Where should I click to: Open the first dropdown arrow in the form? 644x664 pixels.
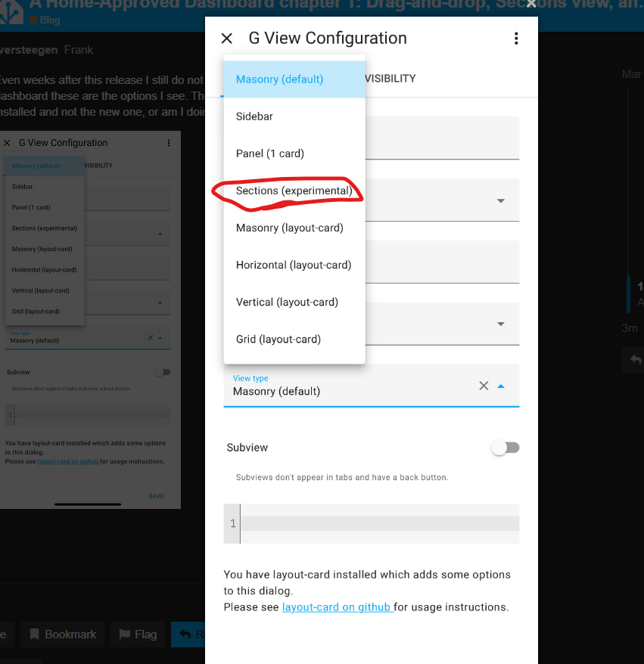click(x=500, y=200)
